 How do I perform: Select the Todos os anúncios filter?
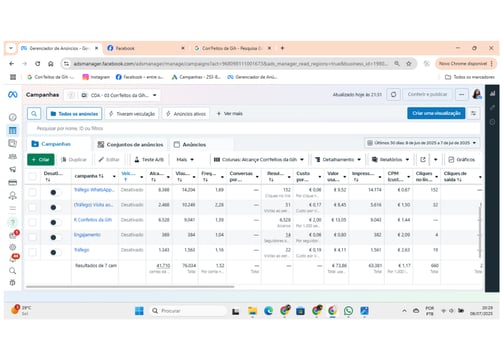75,114
